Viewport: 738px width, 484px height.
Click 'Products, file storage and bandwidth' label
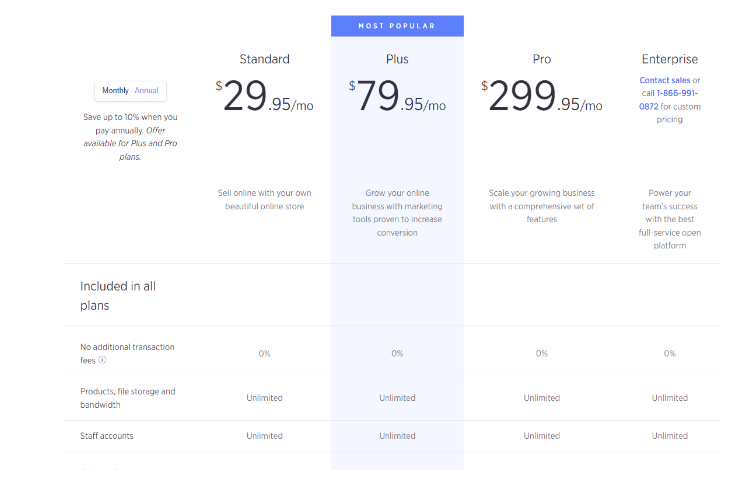point(128,398)
